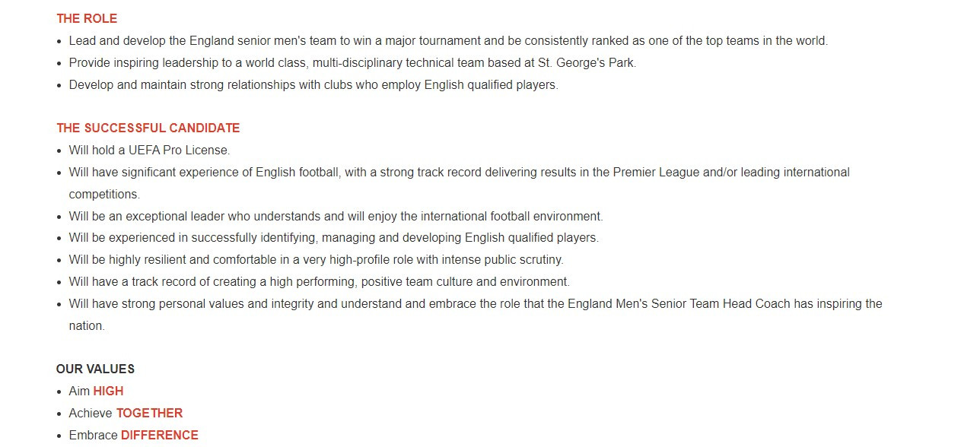
Task: Click THE SUCCESSFUL CANDIDATE heading
Action: tap(148, 128)
